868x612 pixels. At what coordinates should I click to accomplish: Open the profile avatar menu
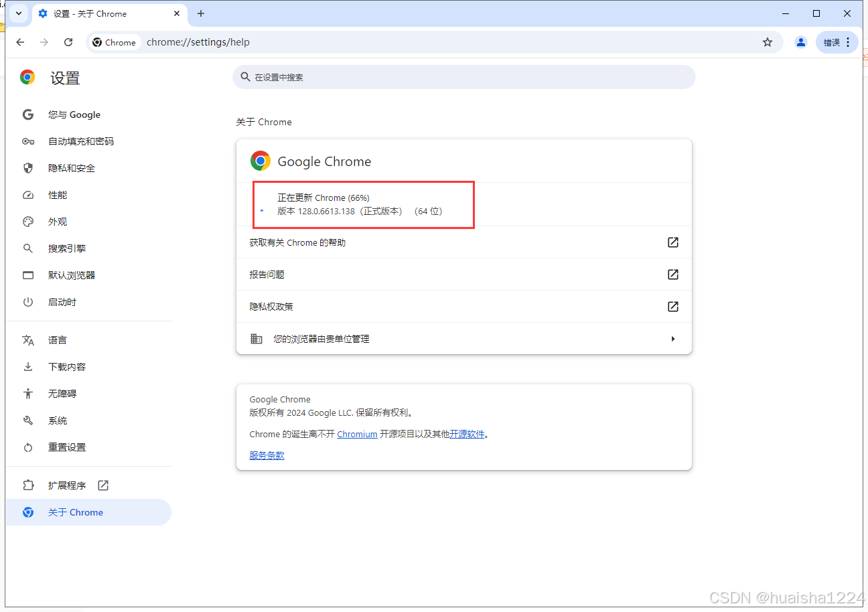tap(801, 42)
